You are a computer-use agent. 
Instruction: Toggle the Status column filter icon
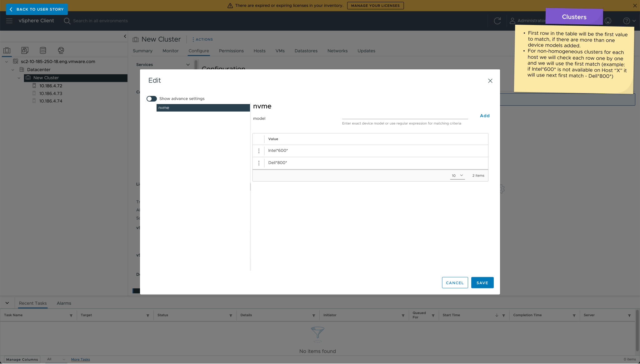231,315
